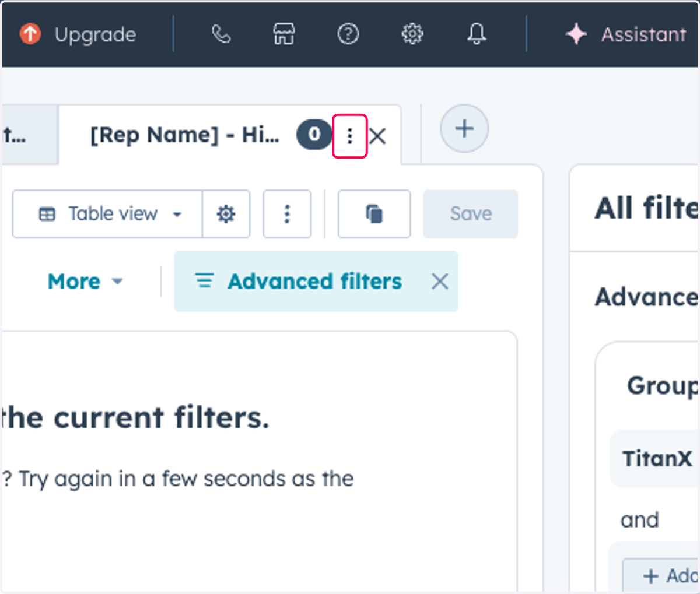
Task: Open the Help question mark icon
Action: coord(348,34)
